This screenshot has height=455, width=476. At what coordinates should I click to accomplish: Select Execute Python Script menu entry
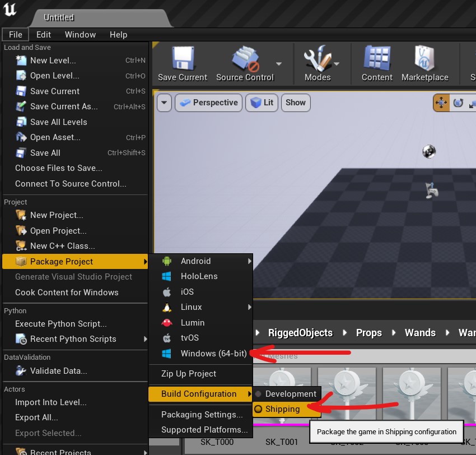75,324
